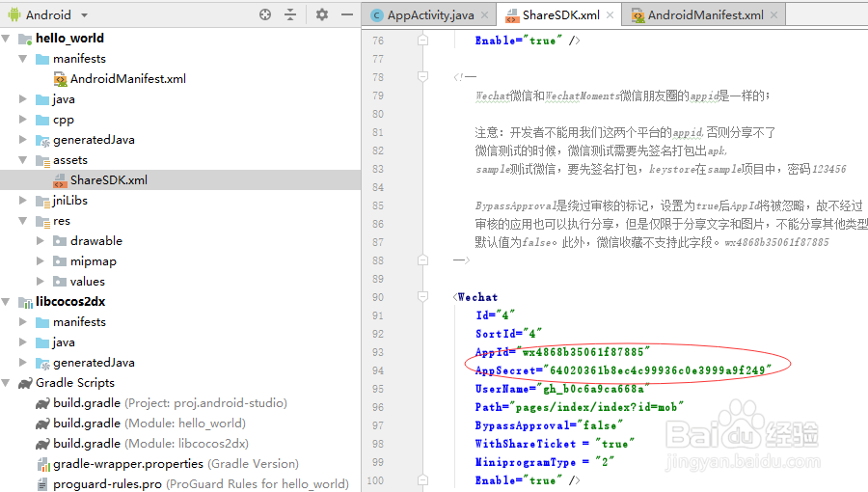
Task: Toggle code fold marker at line 76
Action: point(423,41)
